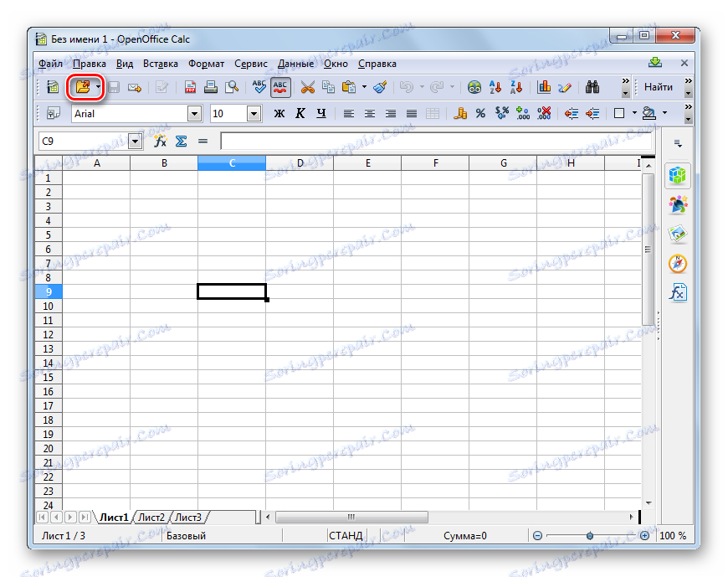Toggle italic К formatting
This screenshot has height=577, width=728.
point(300,113)
